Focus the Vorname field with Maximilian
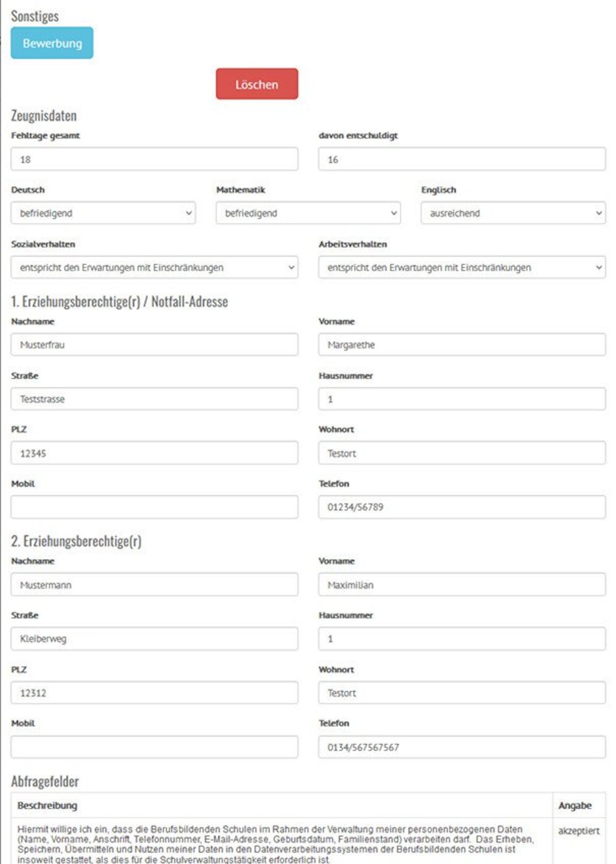Image resolution: width=616 pixels, height=864 pixels. tap(461, 584)
